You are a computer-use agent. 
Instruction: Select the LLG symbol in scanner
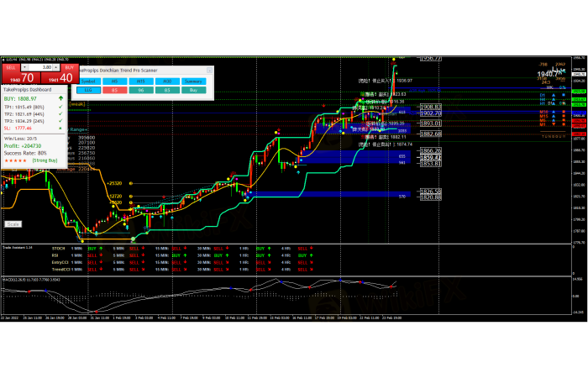[89, 88]
